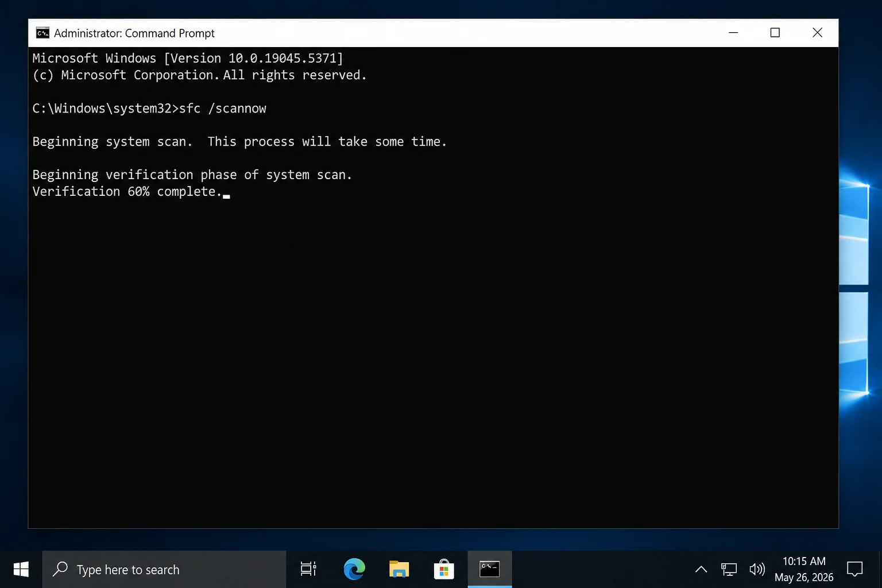This screenshot has height=588, width=882.
Task: Click the 'Microsoft Windows [Version 10.0.19045.5371]' line
Action: pos(188,58)
